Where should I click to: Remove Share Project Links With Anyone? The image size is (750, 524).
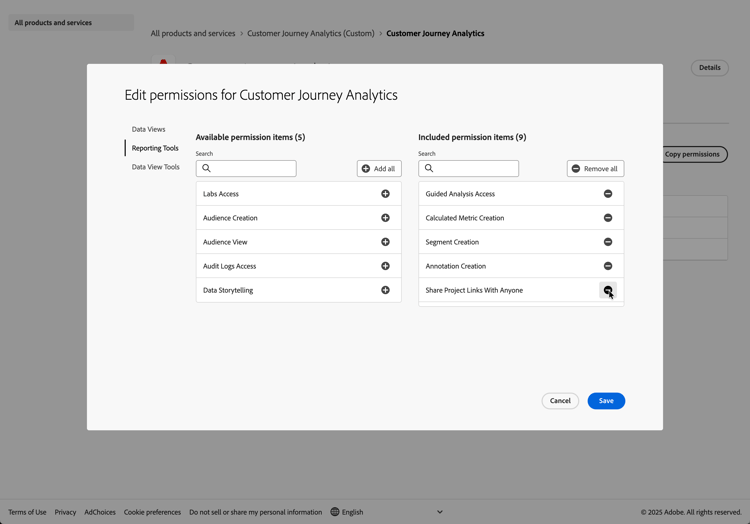coord(608,290)
